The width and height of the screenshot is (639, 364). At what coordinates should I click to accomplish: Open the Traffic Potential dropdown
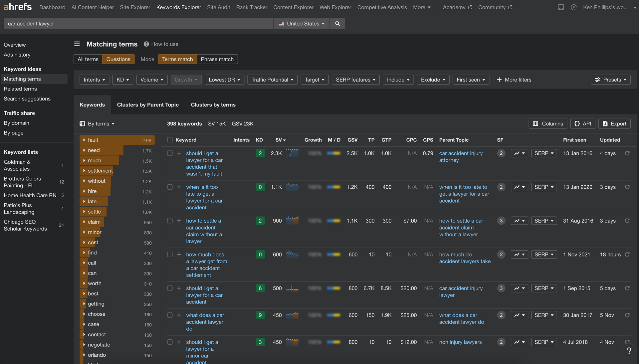[272, 80]
